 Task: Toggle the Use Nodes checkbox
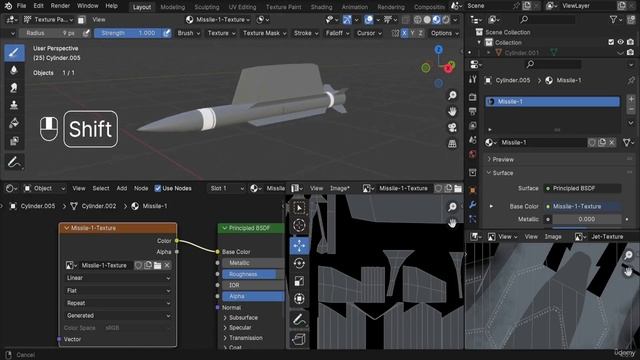click(x=158, y=188)
